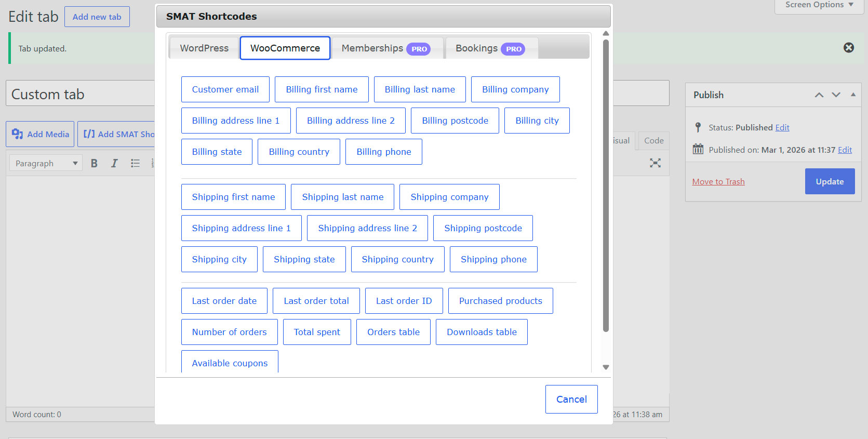Select the WooCommerce shortcodes tab
The width and height of the screenshot is (868, 439).
[285, 48]
